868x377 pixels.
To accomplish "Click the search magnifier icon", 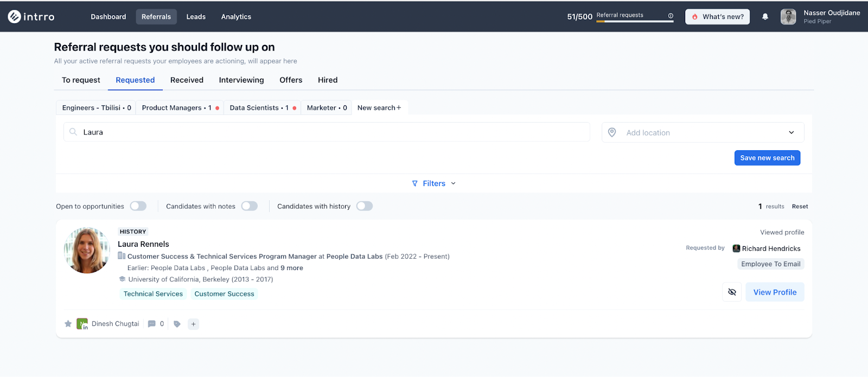I will tap(73, 132).
